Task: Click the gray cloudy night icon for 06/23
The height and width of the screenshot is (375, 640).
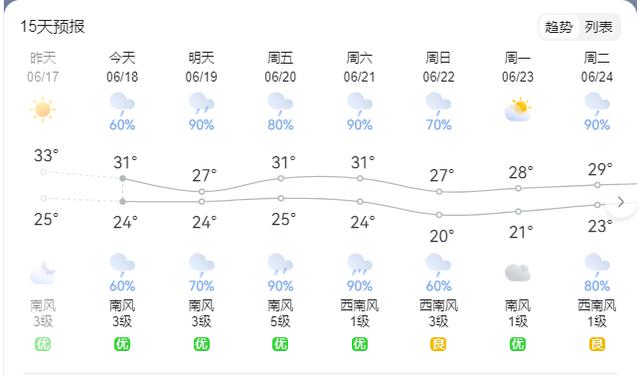Action: pos(518,273)
